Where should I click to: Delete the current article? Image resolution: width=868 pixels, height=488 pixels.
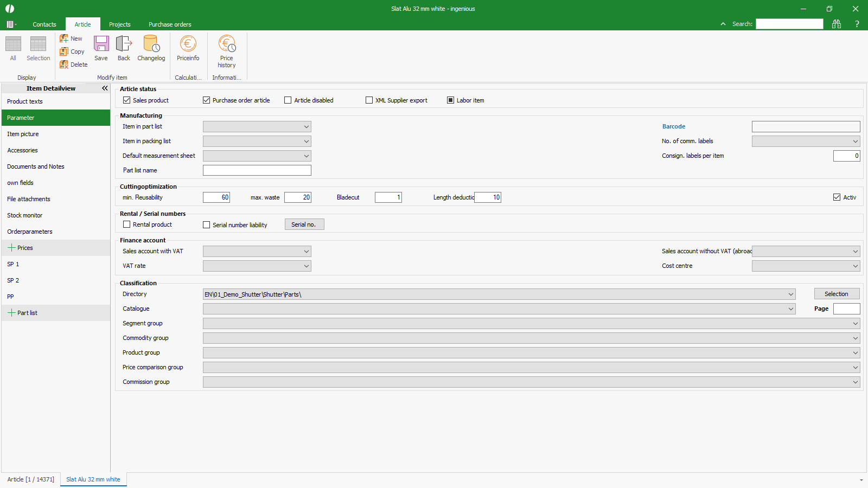point(73,65)
